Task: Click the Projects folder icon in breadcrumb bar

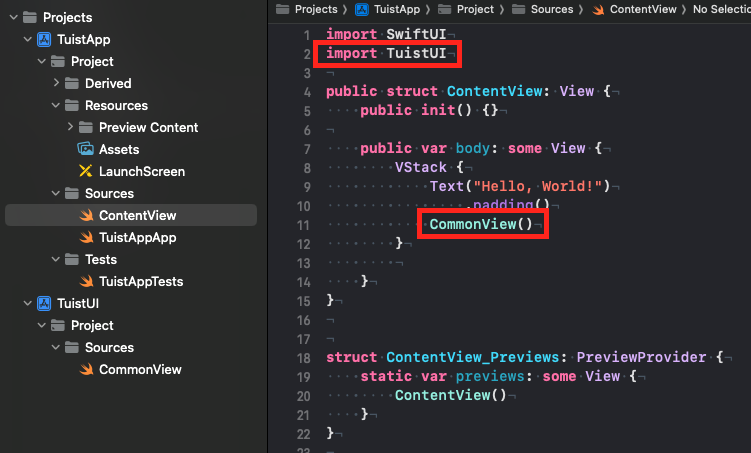Action: click(283, 9)
